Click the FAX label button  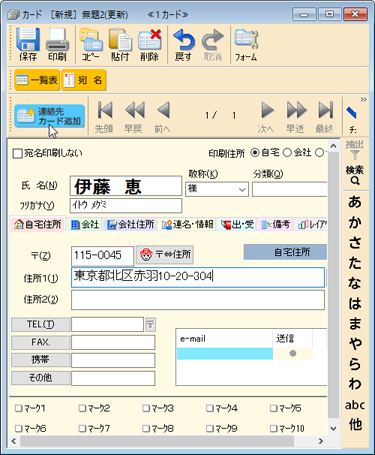pyautogui.click(x=41, y=342)
